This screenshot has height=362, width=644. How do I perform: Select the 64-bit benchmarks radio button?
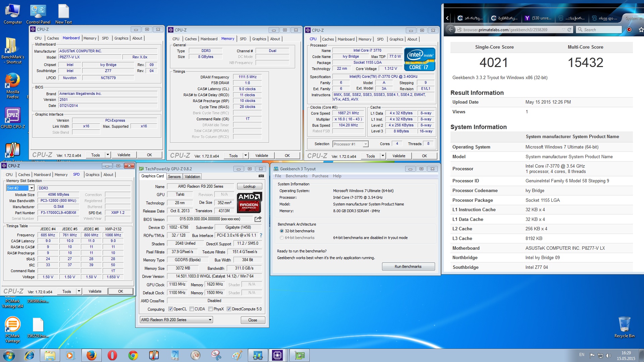[282, 238]
